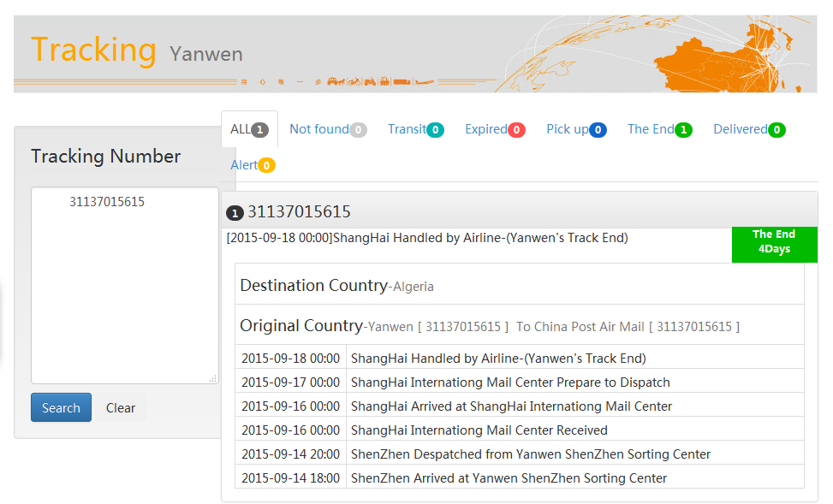Viewport: 833px width, 504px height.
Task: Select the Original Country Yanwen row
Action: point(520,325)
